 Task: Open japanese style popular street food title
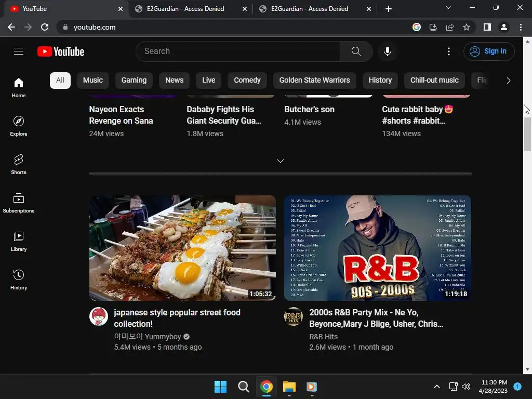177,318
